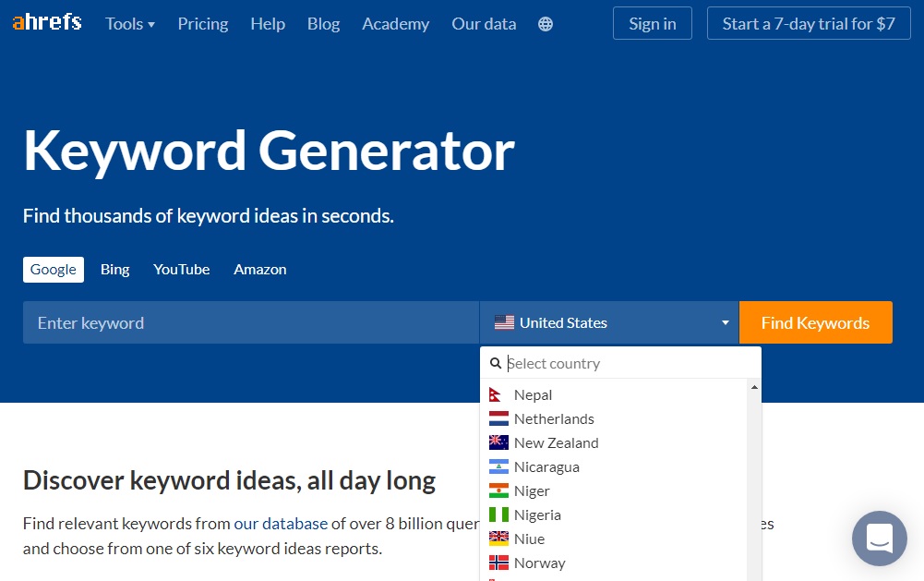Open the globe language selector
The height and width of the screenshot is (581, 924).
[x=546, y=24]
